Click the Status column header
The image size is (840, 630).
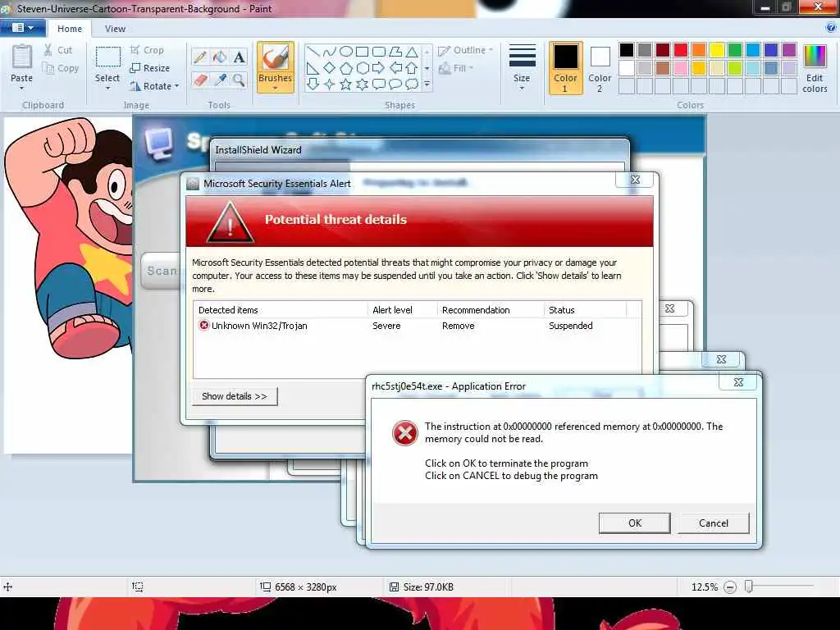coord(585,310)
